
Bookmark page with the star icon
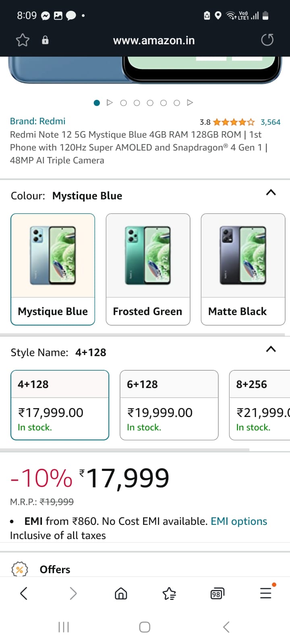click(23, 40)
